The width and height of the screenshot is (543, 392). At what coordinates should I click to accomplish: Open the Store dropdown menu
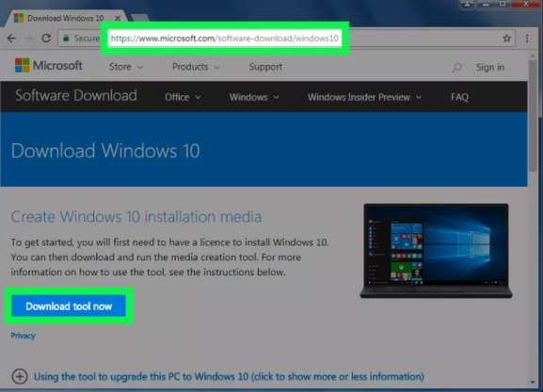pyautogui.click(x=126, y=67)
